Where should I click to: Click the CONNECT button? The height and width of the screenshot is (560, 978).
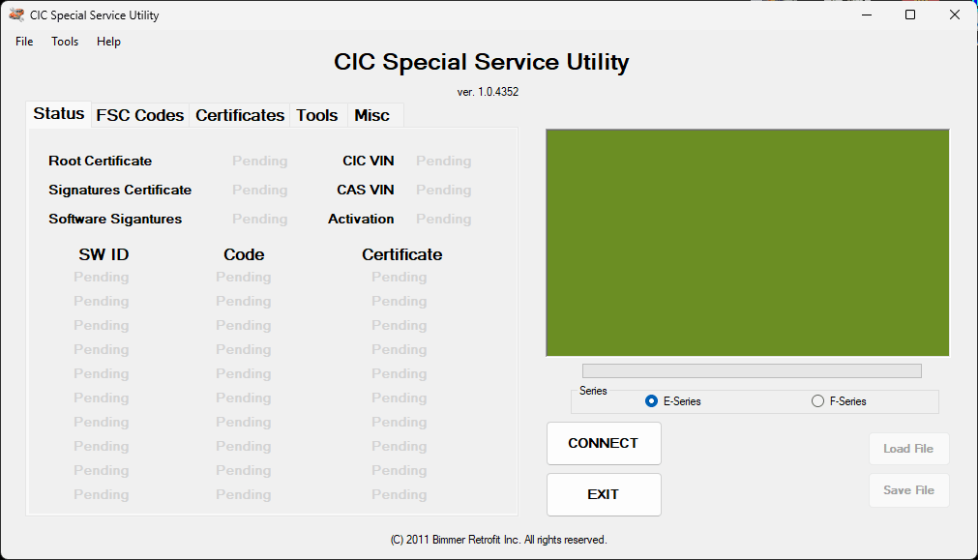[604, 443]
